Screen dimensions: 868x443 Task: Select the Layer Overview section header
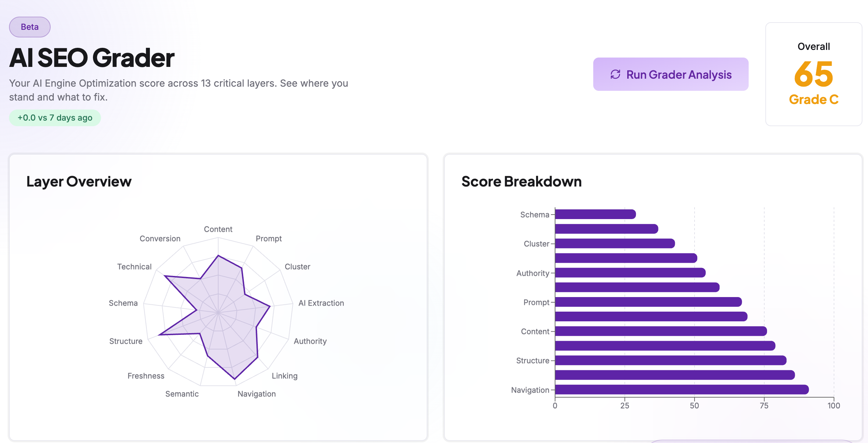79,181
